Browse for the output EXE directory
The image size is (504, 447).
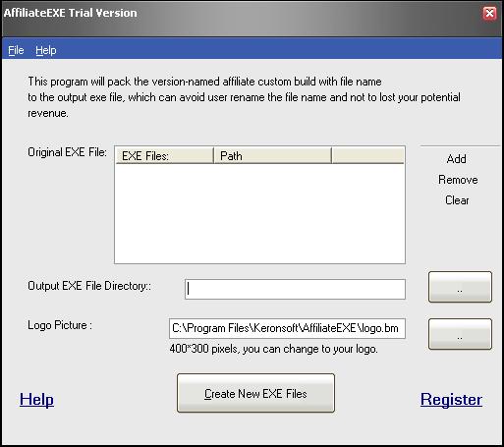point(460,287)
